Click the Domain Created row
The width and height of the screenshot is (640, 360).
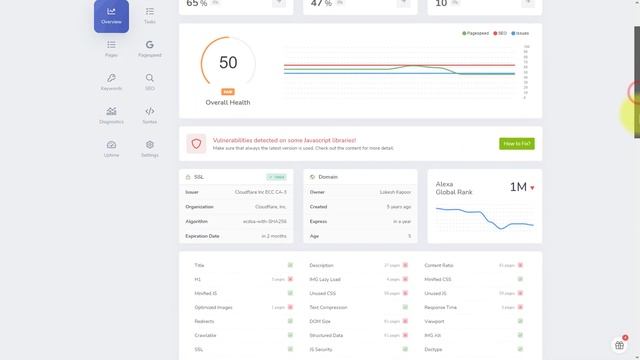(360, 207)
